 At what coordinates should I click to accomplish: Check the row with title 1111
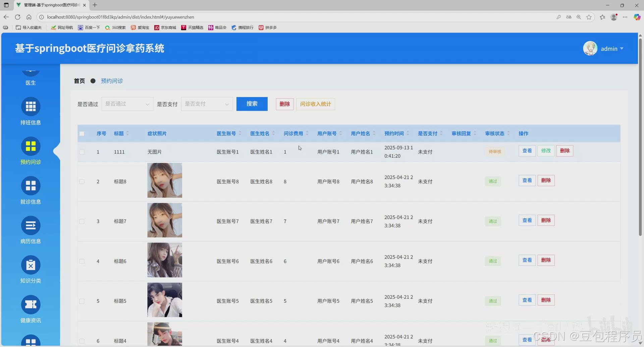click(x=82, y=152)
